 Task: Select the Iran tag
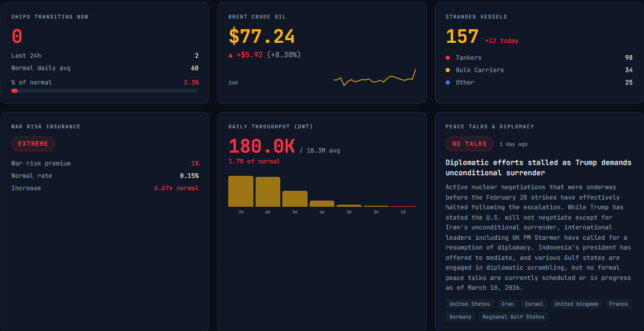coord(507,304)
